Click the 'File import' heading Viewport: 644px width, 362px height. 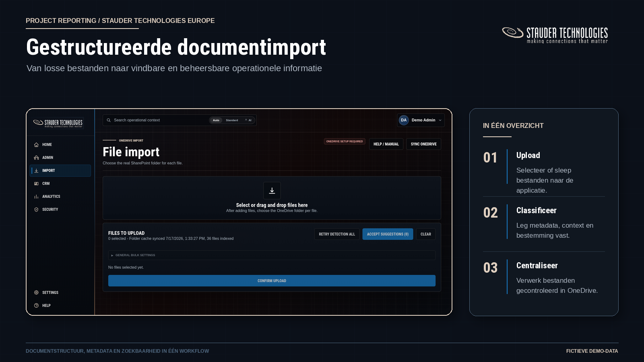tap(131, 152)
